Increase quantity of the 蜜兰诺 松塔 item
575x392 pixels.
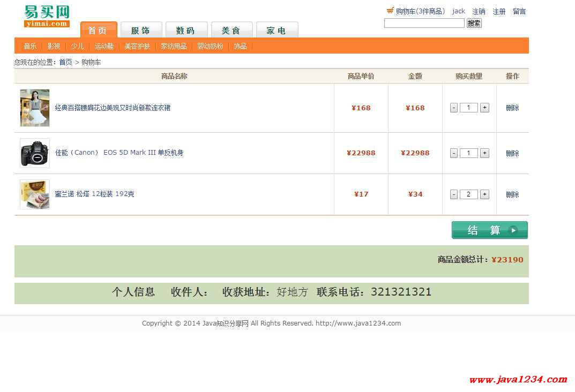(x=484, y=194)
